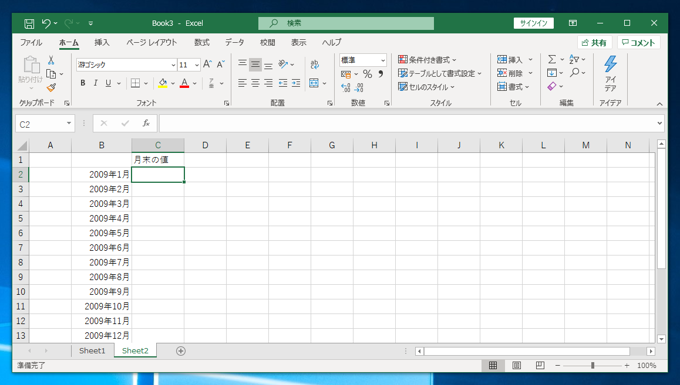The image size is (680, 385).
Task: Open Sort and Filter icon
Action: pyautogui.click(x=575, y=59)
